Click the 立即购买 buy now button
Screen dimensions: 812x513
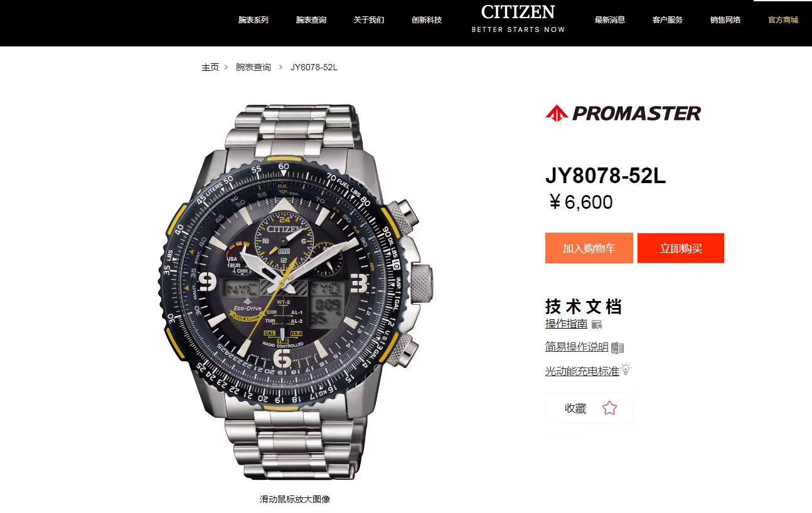coord(681,248)
